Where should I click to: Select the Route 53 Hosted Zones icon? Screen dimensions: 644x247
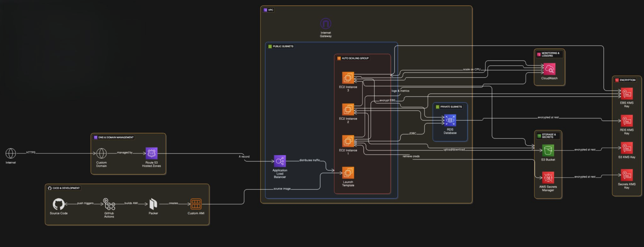pos(152,153)
